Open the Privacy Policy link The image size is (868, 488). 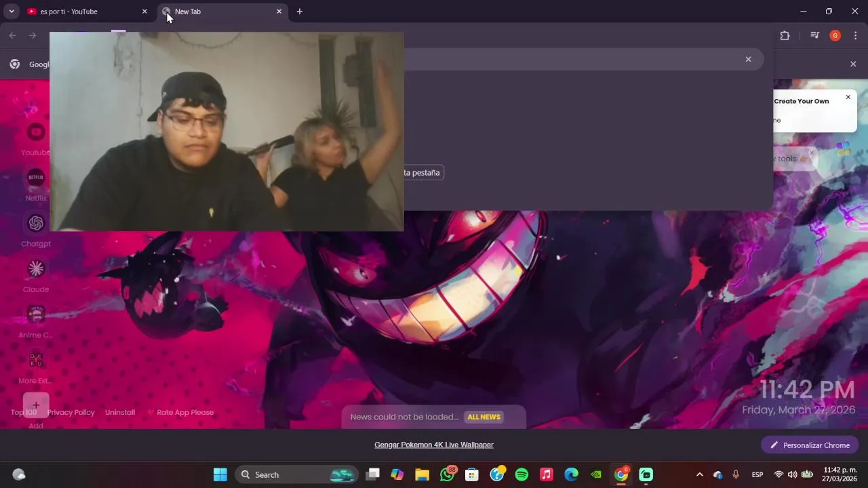[71, 412]
